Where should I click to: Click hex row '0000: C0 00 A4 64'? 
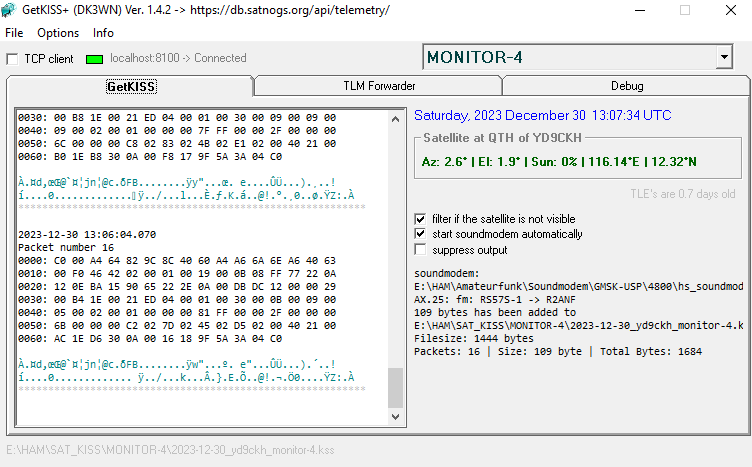pyautogui.click(x=177, y=260)
